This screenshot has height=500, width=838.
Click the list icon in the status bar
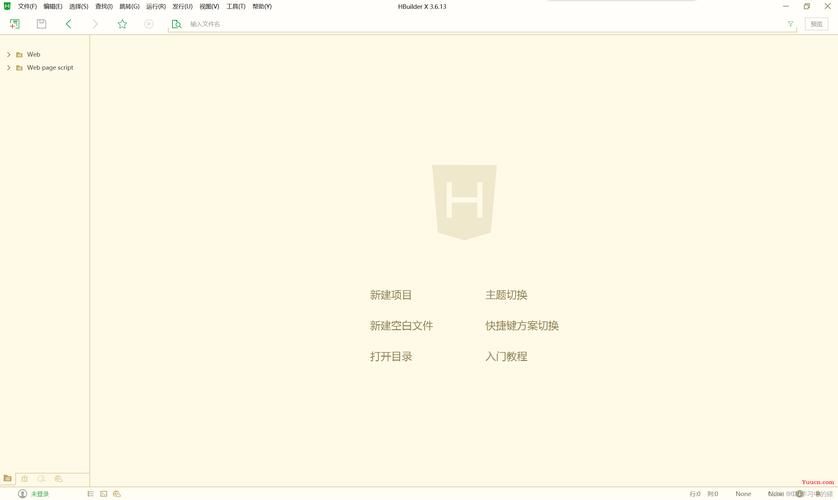[x=90, y=494]
